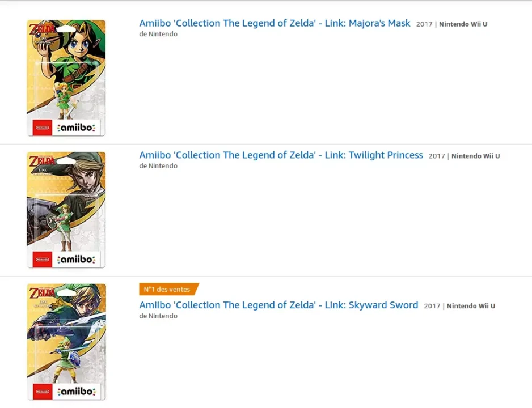Click "Nintendo Wii U" beside the Majora's Mask title
Screen dimensions: 532x408
coord(463,24)
